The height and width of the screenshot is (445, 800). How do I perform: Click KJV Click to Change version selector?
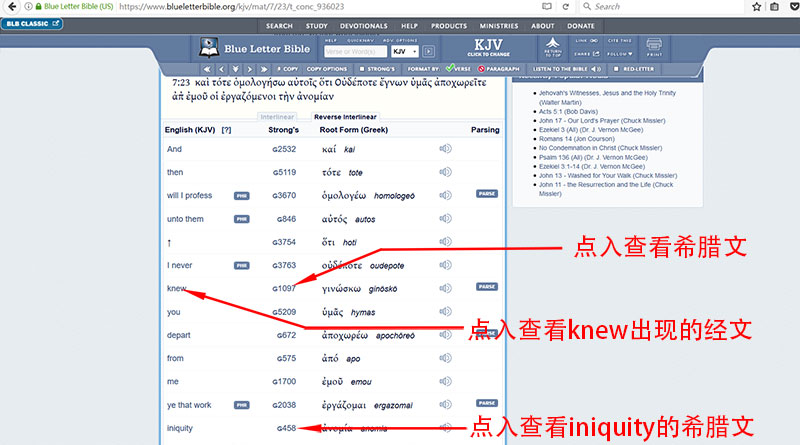point(488,47)
